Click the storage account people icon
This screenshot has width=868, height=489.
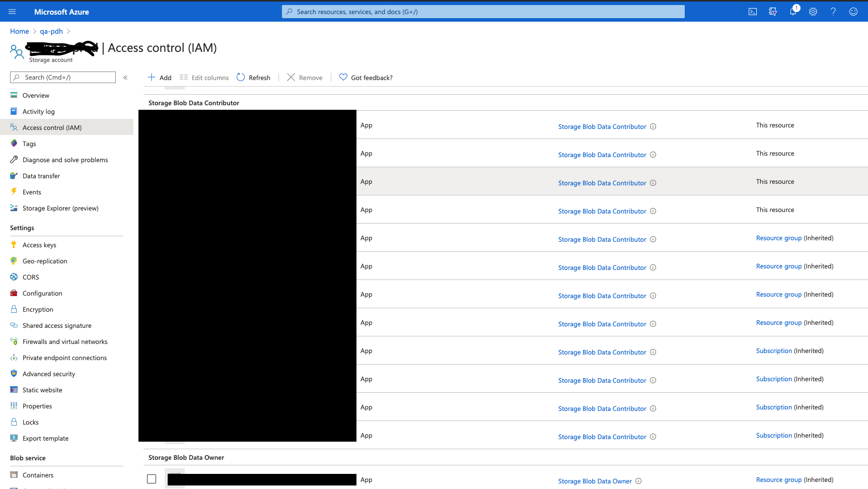coord(17,51)
